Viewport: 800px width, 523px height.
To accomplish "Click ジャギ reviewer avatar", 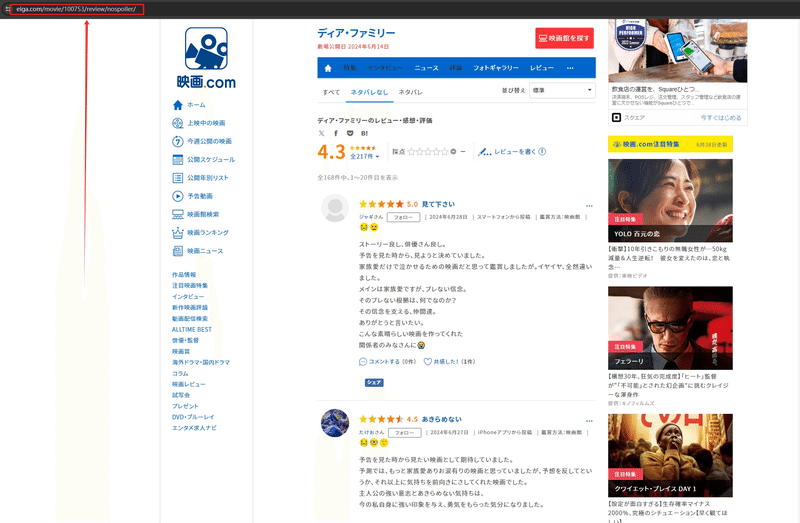I will 335,208.
